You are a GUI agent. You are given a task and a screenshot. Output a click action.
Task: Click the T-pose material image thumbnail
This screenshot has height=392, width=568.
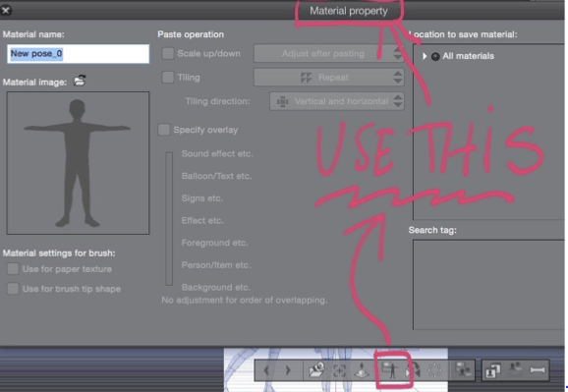pos(78,163)
